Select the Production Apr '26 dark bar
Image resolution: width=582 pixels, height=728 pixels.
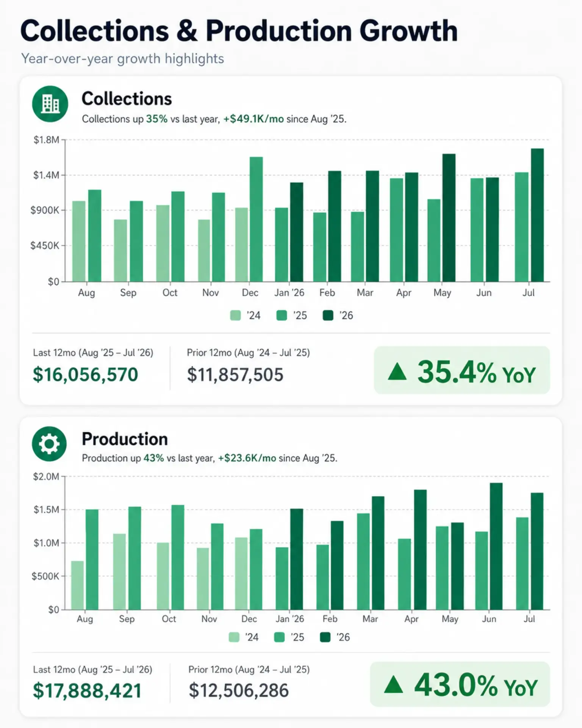click(x=420, y=550)
